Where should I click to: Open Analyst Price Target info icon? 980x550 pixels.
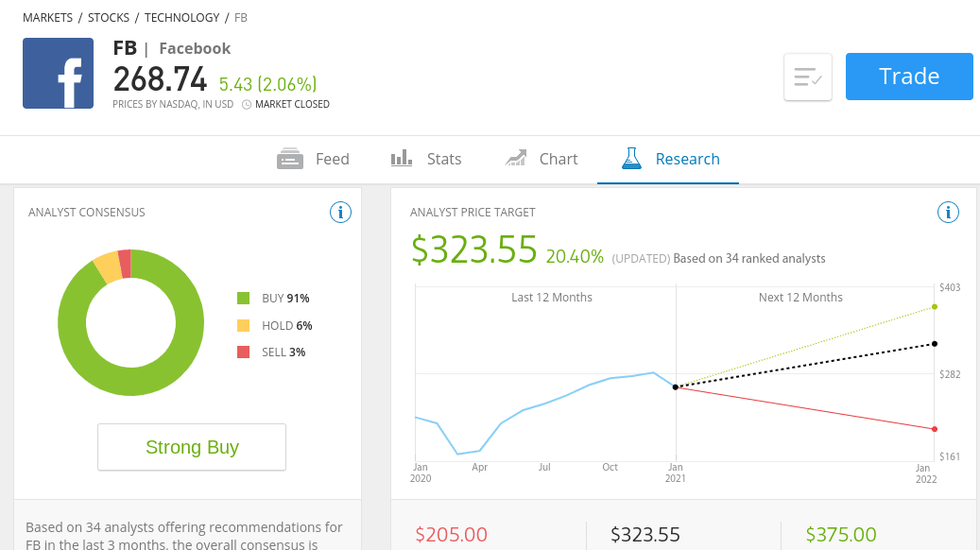click(x=948, y=213)
